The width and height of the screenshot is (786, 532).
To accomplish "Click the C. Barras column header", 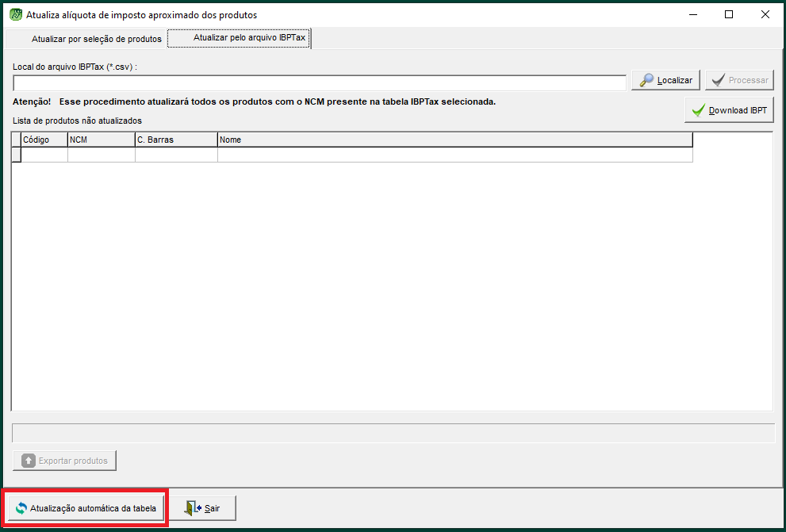I will (175, 140).
